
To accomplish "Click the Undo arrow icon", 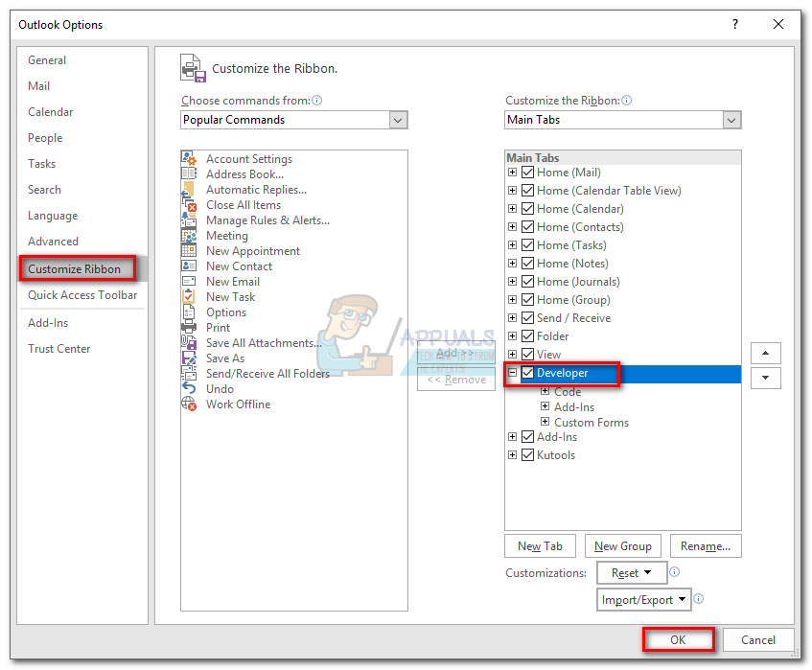I will pos(189,389).
